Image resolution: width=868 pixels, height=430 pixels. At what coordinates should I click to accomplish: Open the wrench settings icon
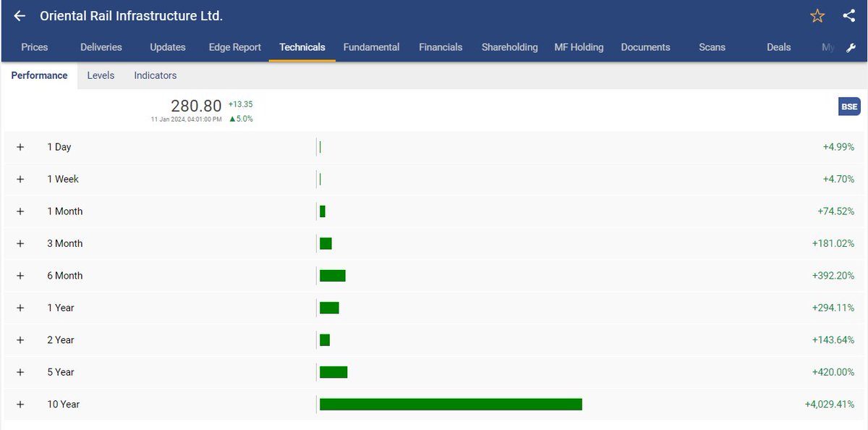pos(851,48)
